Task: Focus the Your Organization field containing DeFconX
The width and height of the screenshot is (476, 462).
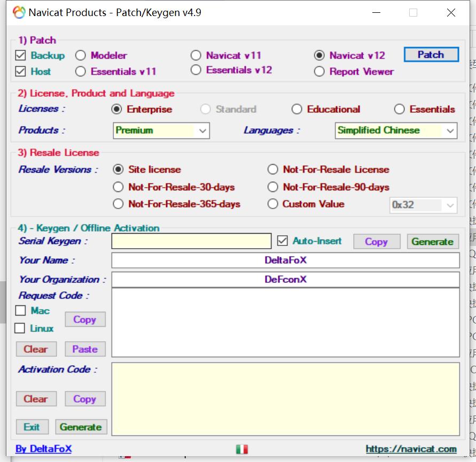Action: point(285,280)
